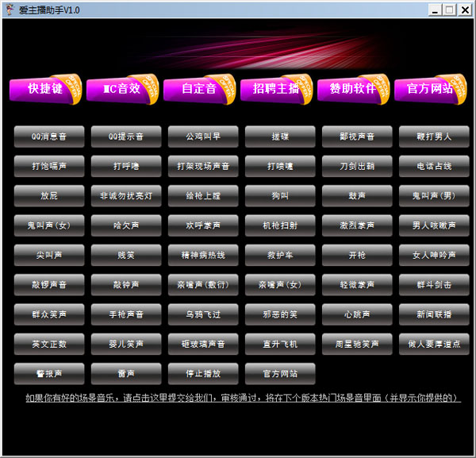This screenshot has height=458, width=476.
Task: Play the 鬼叫声(女) sound
Action: 49,225
